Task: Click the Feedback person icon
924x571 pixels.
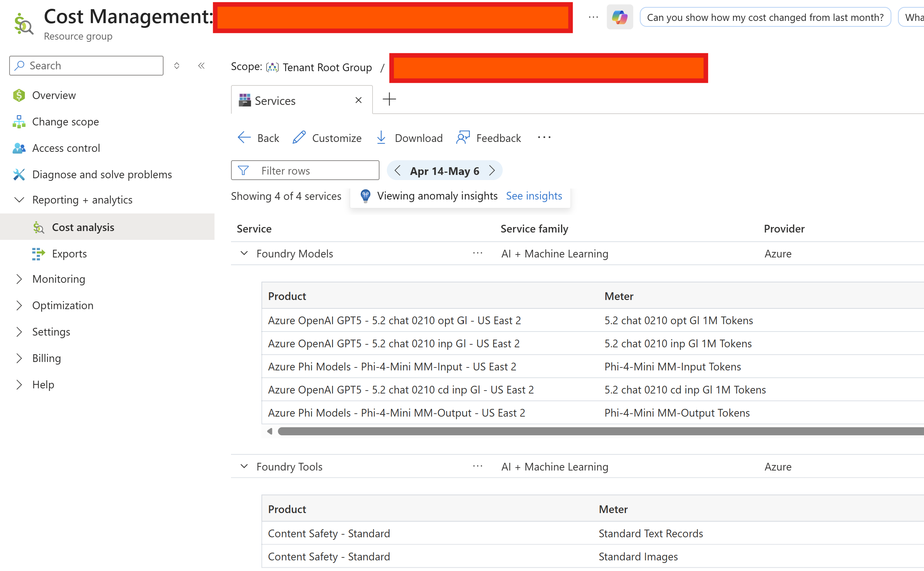Action: [x=463, y=138]
